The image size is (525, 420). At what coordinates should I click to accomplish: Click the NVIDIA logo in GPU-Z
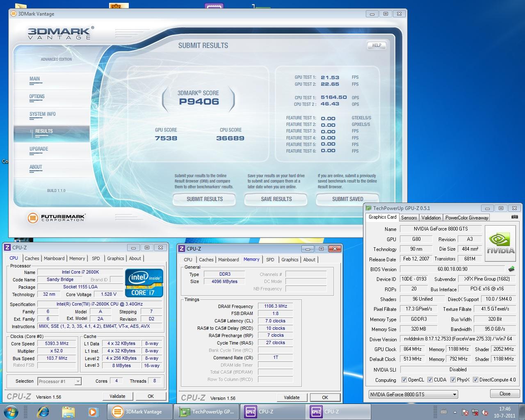[501, 242]
